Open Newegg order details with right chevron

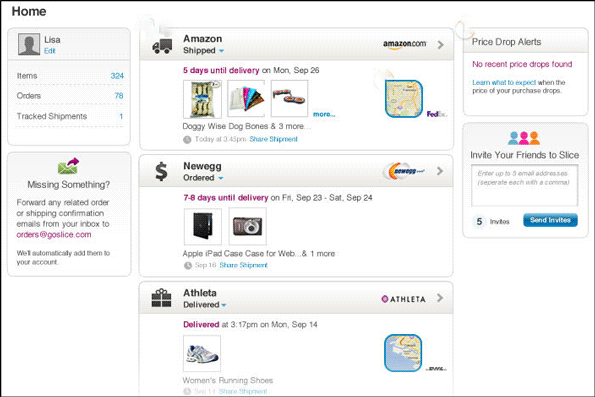pos(440,171)
